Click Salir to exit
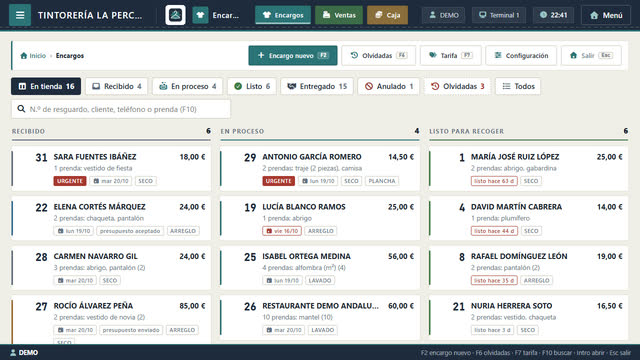 point(591,56)
